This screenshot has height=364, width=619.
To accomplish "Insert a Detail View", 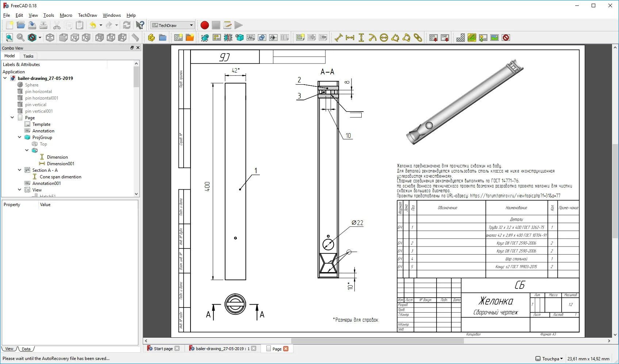I will (239, 38).
